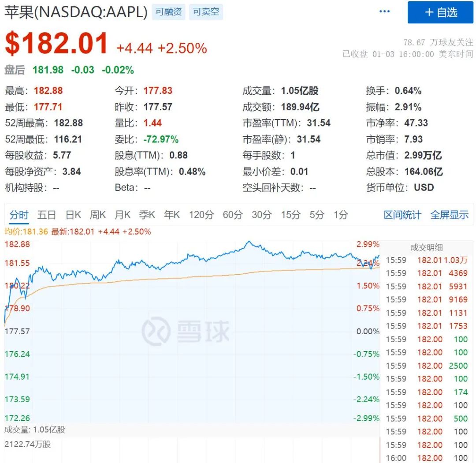Image resolution: width=476 pixels, height=463 pixels.
Task: Select the 分时 chart tab
Action: point(19,215)
